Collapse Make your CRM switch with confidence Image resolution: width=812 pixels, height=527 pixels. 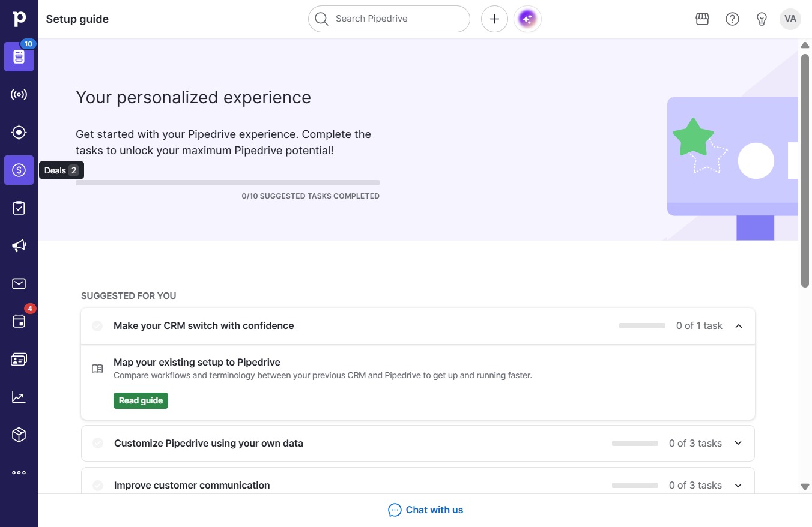pyautogui.click(x=739, y=326)
